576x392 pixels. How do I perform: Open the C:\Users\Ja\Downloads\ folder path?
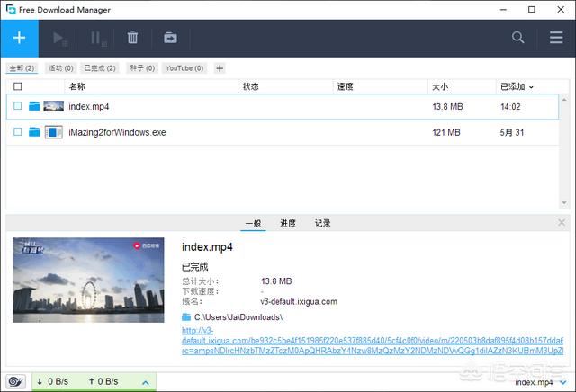click(238, 317)
